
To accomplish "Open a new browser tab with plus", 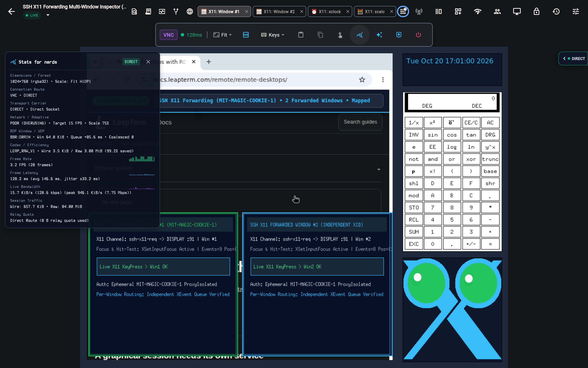I will coord(208,62).
